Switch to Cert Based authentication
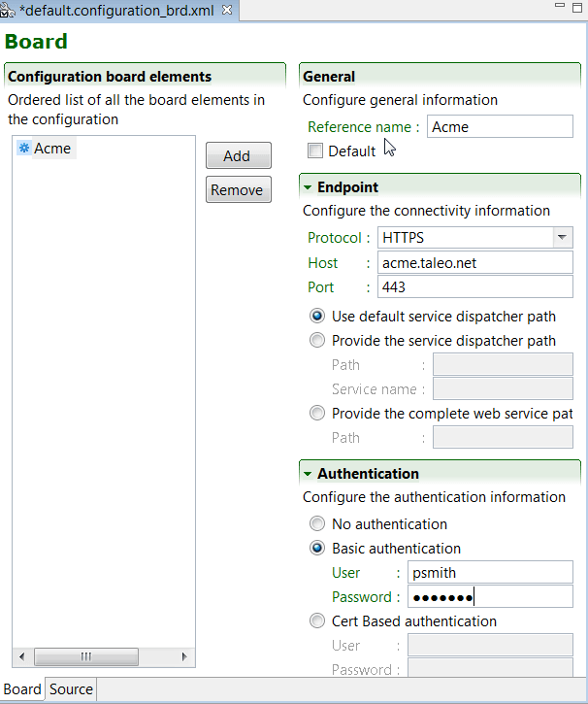The image size is (588, 704). (x=317, y=620)
